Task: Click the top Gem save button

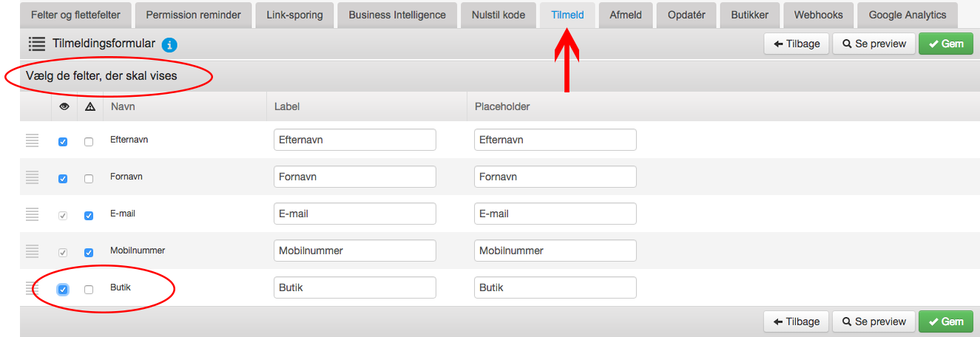Action: tap(946, 44)
